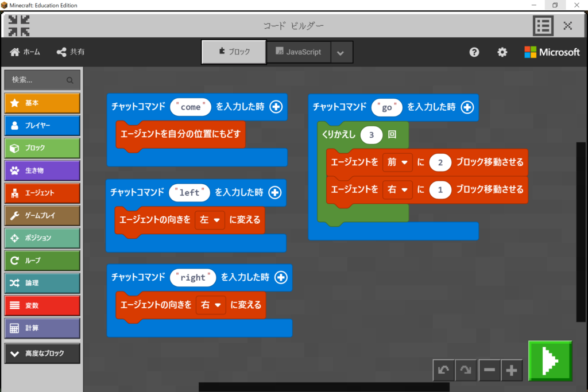Zoom in with the plus icon
Screen dimensions: 588x392
click(512, 371)
